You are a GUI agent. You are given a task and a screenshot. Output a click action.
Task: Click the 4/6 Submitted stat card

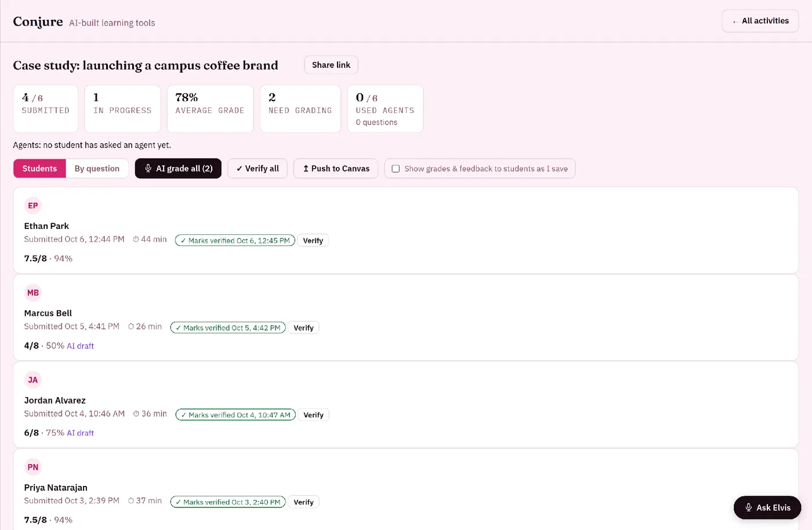(46, 109)
